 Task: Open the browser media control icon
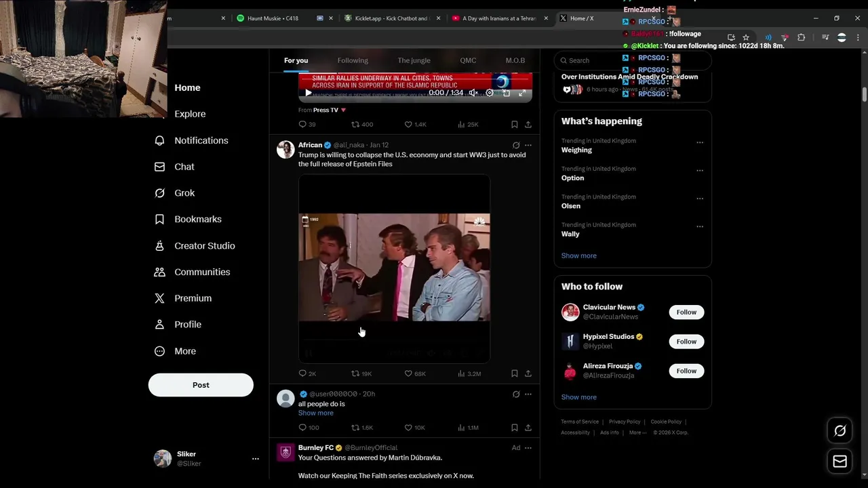coord(825,37)
